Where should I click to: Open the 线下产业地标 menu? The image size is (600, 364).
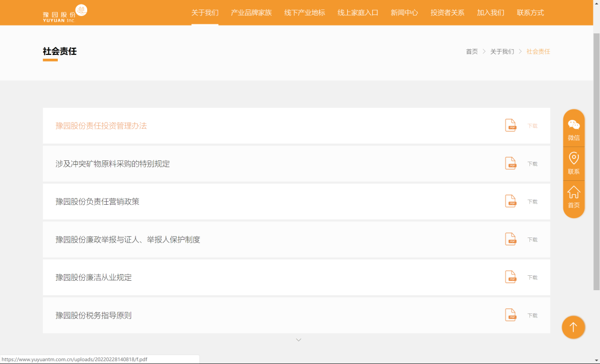click(x=304, y=13)
